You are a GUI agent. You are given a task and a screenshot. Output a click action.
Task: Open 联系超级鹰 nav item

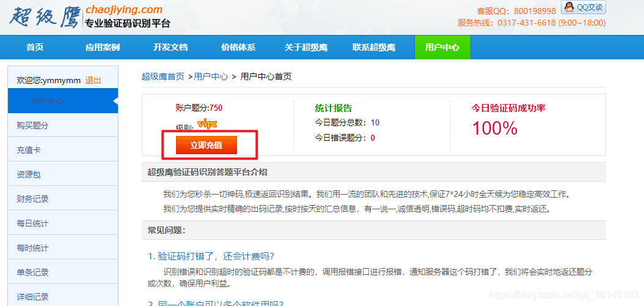pyautogui.click(x=374, y=47)
